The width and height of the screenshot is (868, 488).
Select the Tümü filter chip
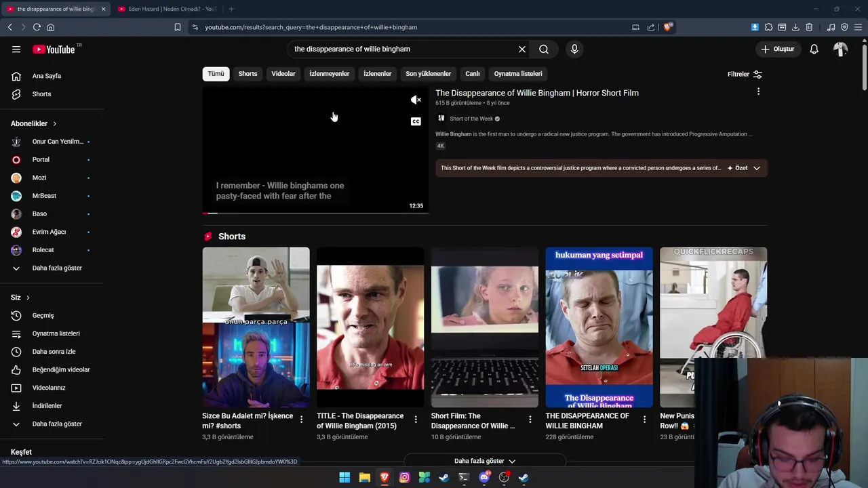(216, 73)
